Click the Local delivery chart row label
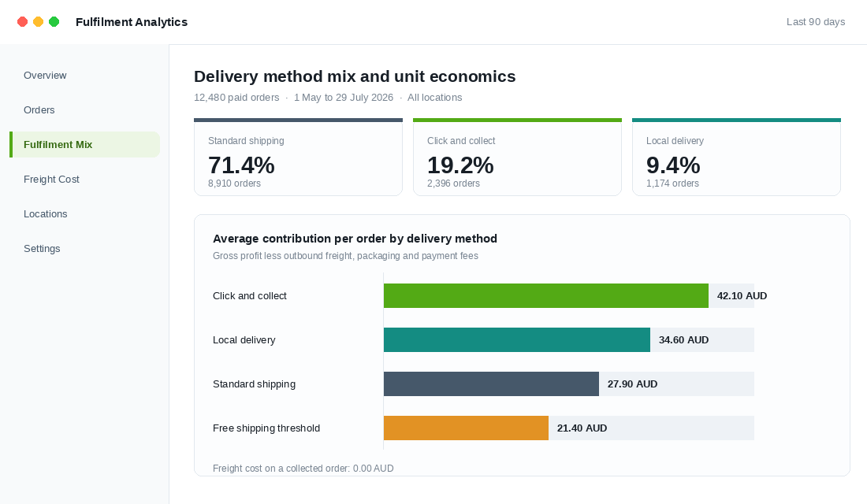The image size is (867, 504). click(244, 340)
